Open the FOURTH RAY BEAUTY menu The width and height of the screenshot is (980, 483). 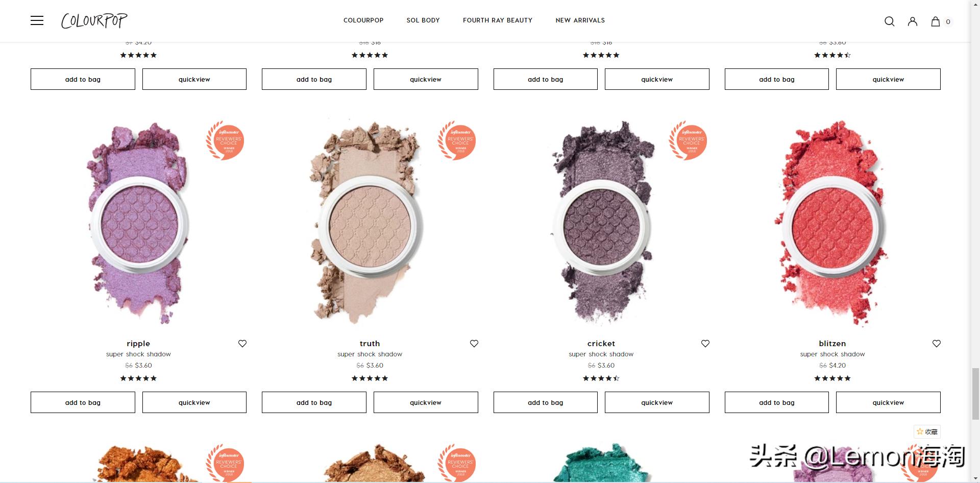point(498,20)
